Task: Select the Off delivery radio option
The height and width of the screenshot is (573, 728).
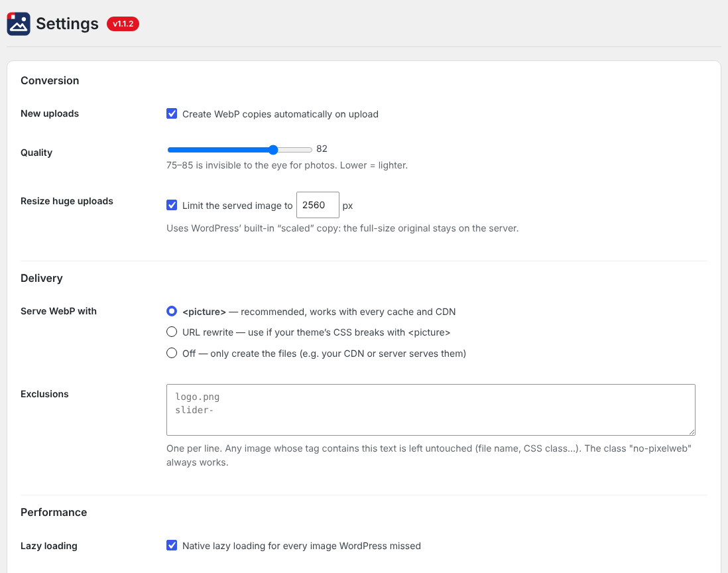Action: (x=172, y=353)
